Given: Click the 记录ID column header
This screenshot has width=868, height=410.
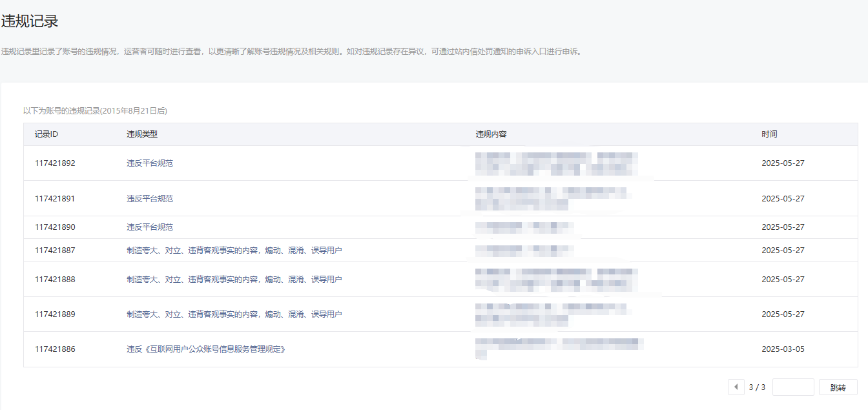Looking at the screenshot, I should tap(46, 134).
